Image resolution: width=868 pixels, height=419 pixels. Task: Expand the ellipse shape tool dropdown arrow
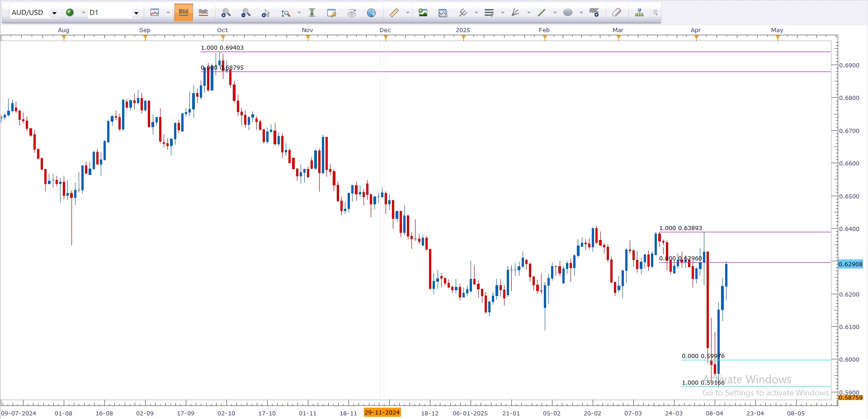pos(581,13)
